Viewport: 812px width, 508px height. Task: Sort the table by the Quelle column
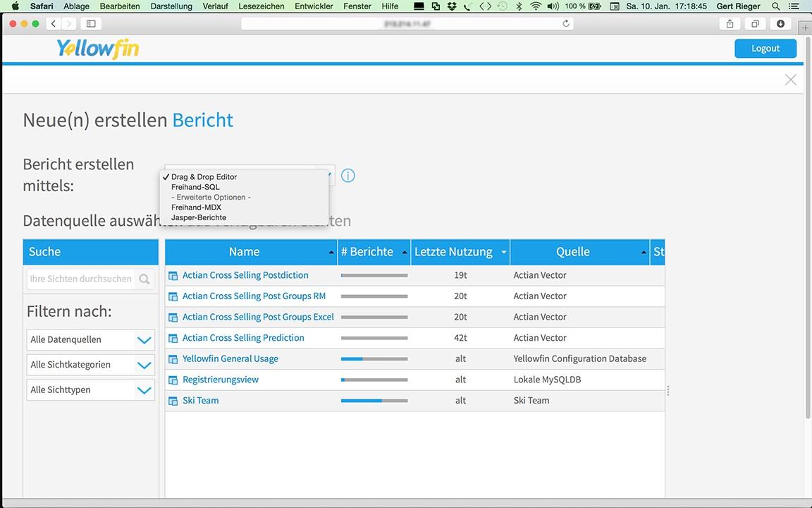[x=580, y=252]
